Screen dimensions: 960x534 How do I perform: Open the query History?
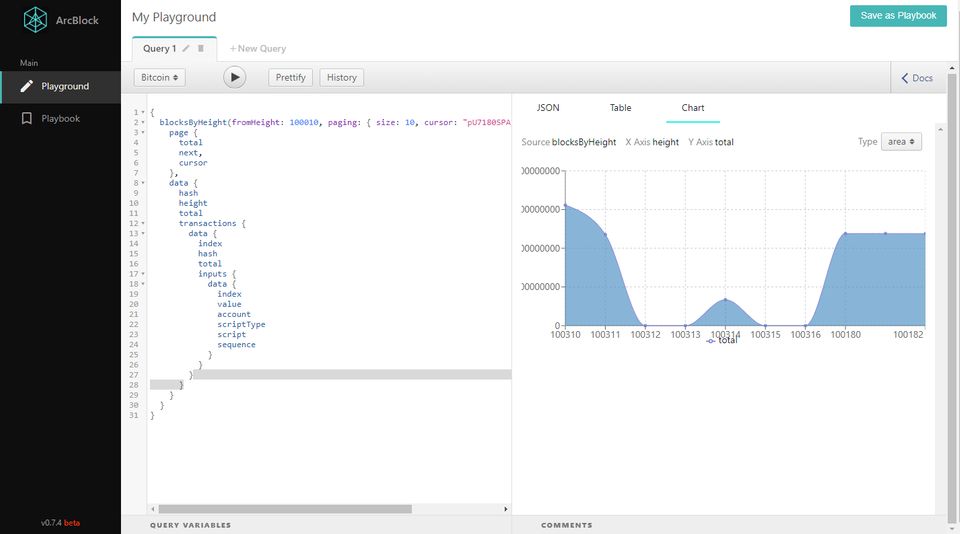pyautogui.click(x=342, y=77)
